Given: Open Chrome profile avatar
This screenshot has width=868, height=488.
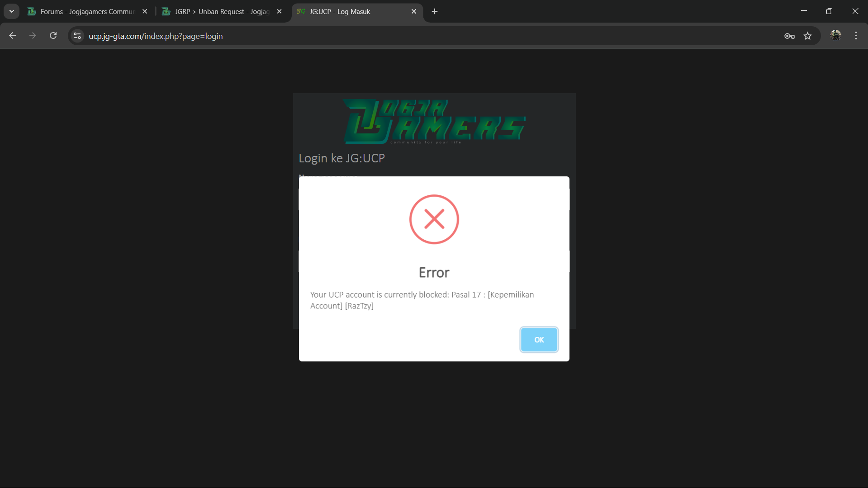Looking at the screenshot, I should [x=835, y=36].
